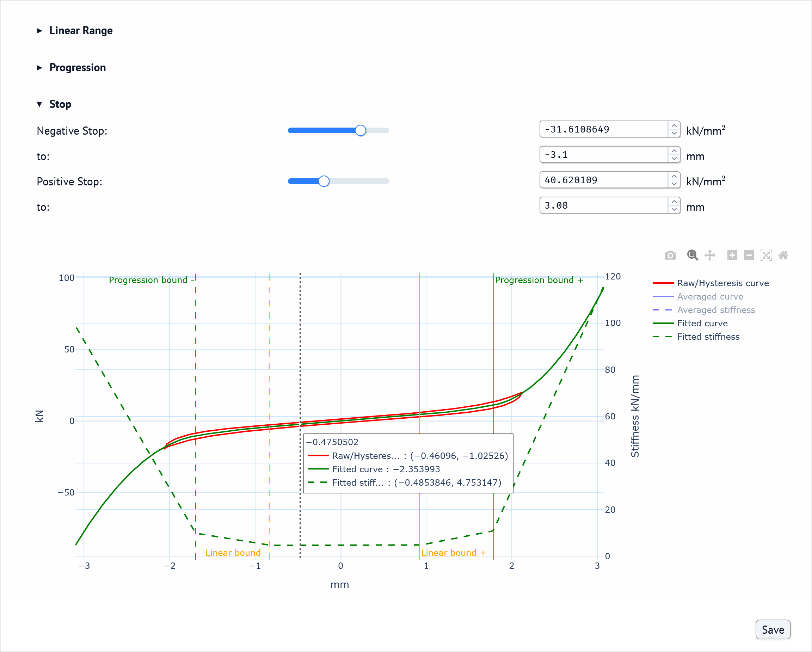This screenshot has width=812, height=652.
Task: Click the 'Progression bound -' label
Action: 152,280
